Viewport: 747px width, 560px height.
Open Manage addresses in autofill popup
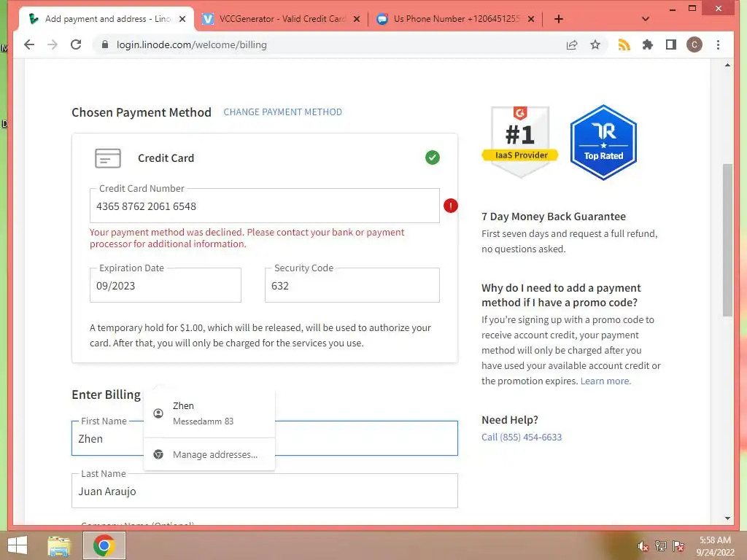(x=209, y=455)
